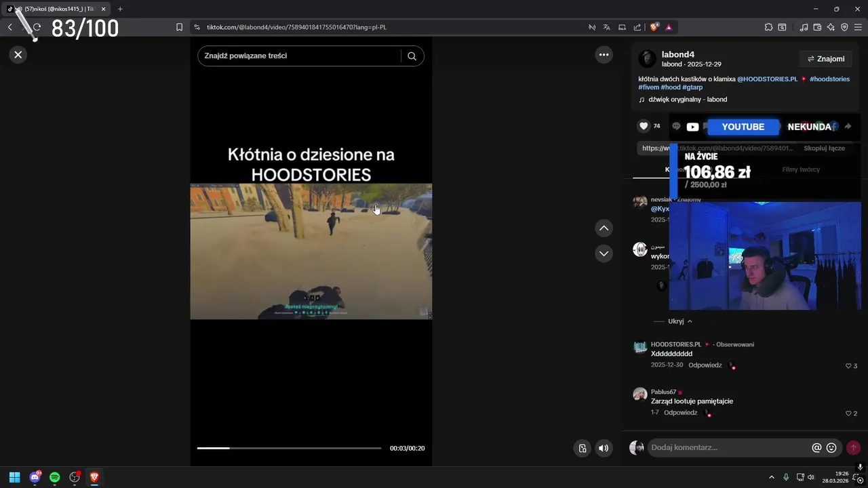
Task: Reply to the HOODSTORIES.PL comment
Action: click(x=705, y=365)
